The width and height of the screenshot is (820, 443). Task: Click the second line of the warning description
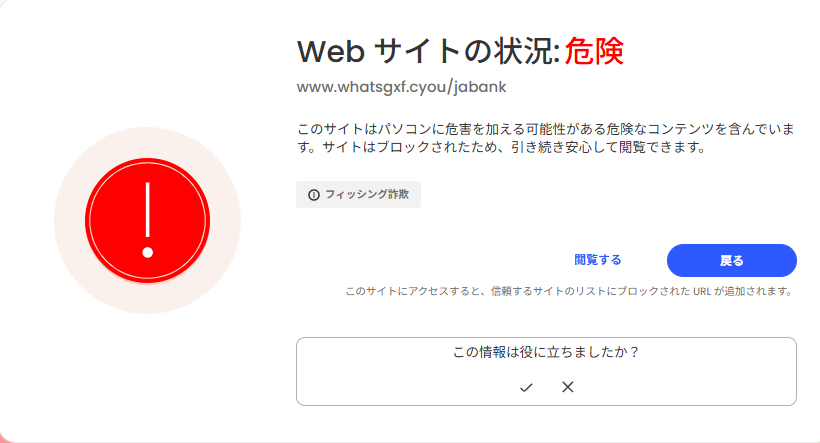(x=501, y=147)
